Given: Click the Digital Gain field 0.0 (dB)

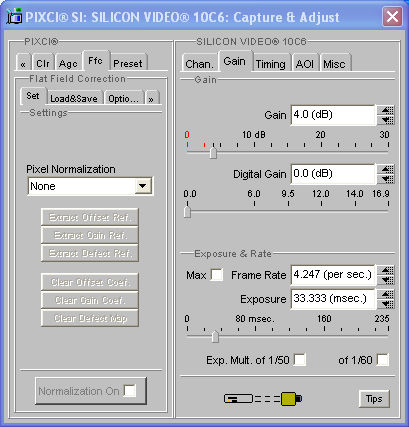Looking at the screenshot, I should (333, 174).
